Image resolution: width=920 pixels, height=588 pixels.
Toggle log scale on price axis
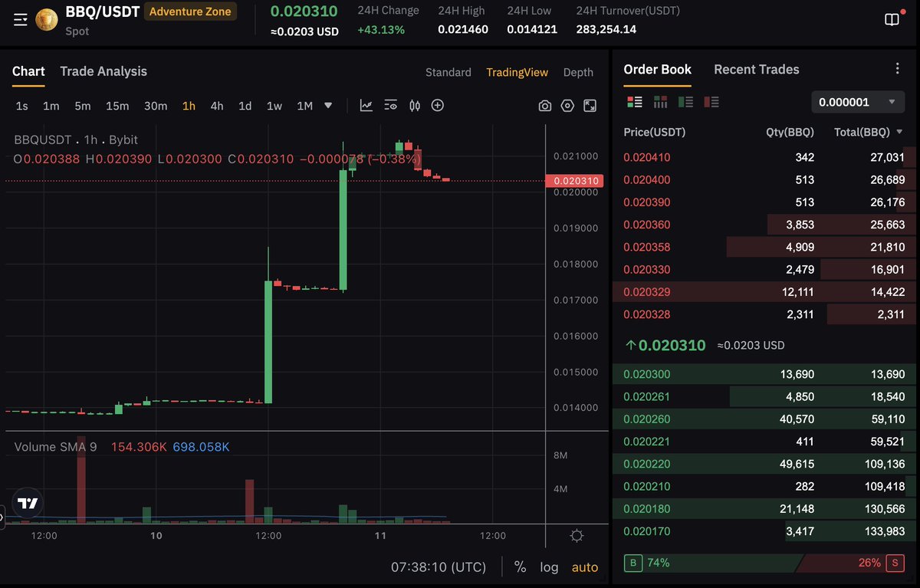(x=549, y=567)
